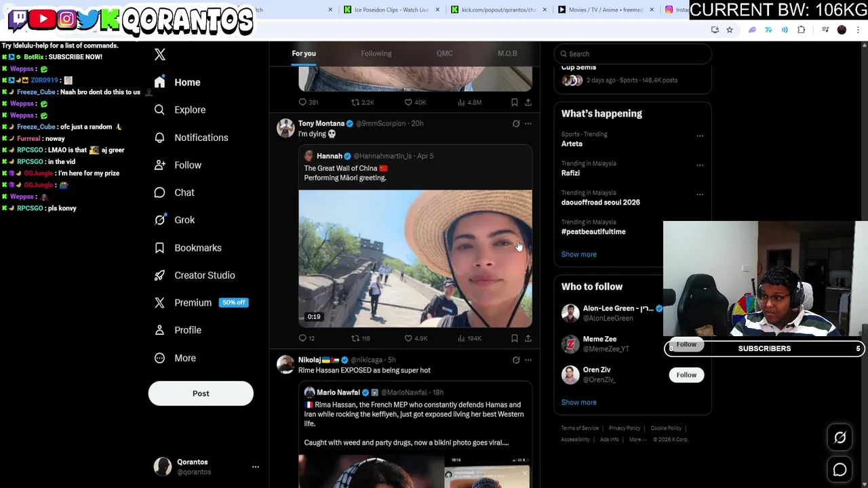Click the floating messages chat button
Screen dimensions: 868x488
[x=840, y=469]
